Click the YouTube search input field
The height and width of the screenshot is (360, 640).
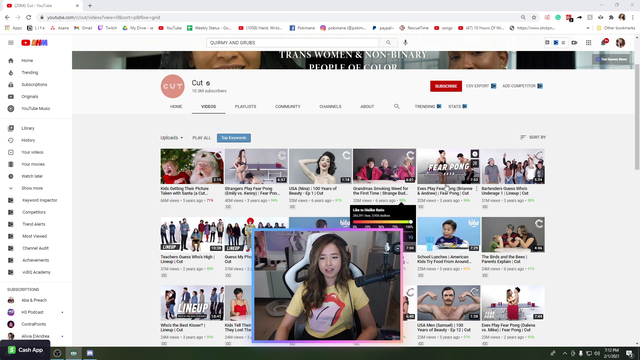pyautogui.click(x=292, y=42)
